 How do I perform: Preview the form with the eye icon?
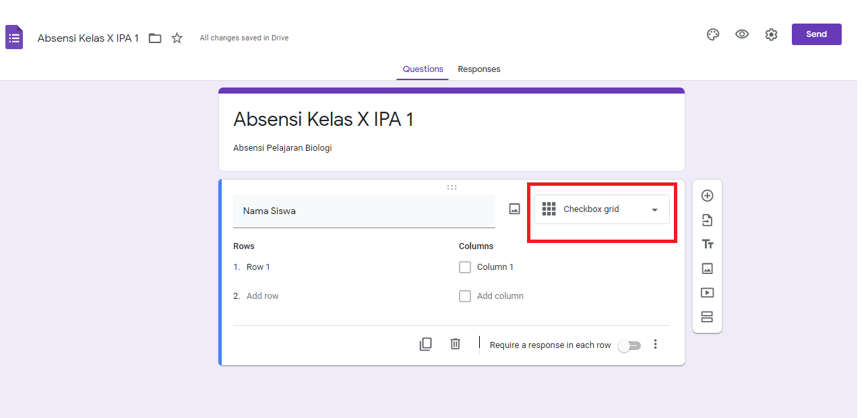[742, 34]
